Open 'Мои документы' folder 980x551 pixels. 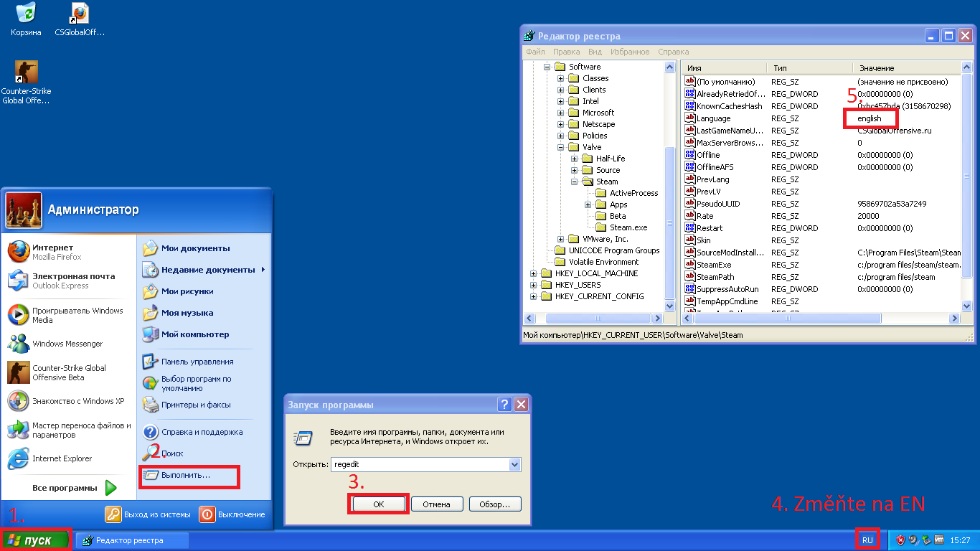(204, 248)
